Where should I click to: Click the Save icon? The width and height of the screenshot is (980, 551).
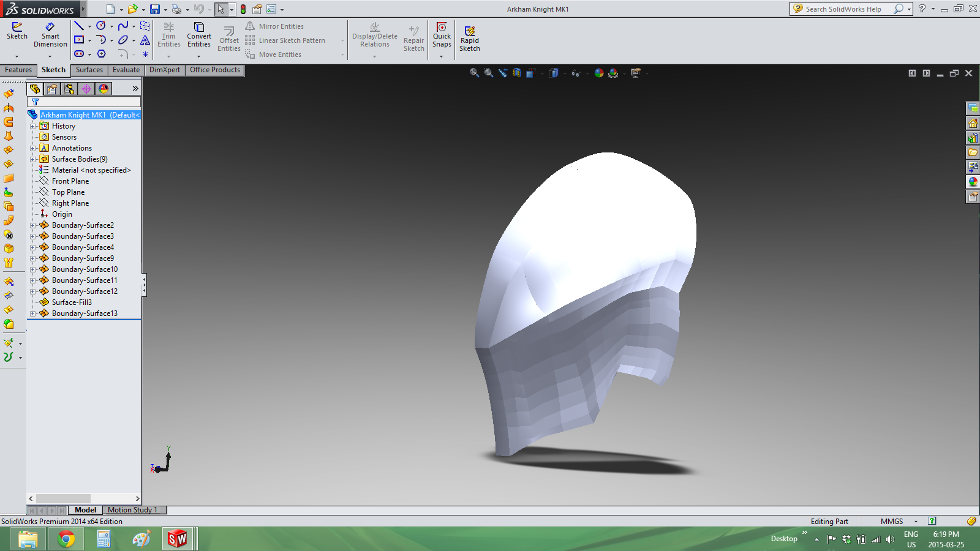(155, 9)
